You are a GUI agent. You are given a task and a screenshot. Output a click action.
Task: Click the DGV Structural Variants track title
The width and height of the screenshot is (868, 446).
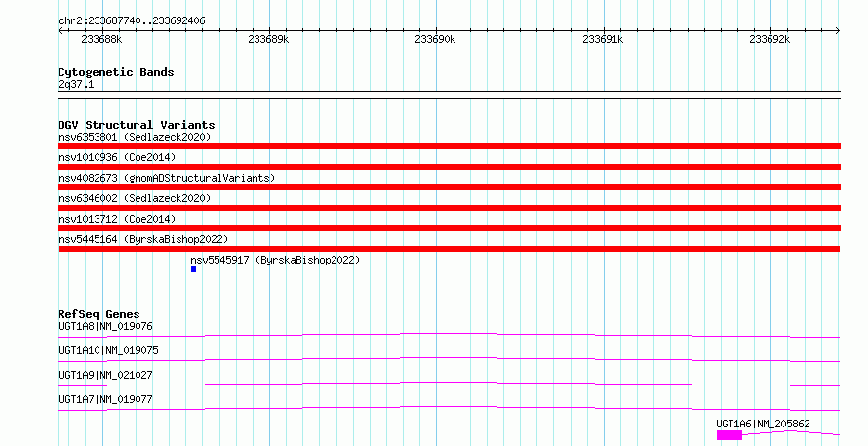point(137,125)
